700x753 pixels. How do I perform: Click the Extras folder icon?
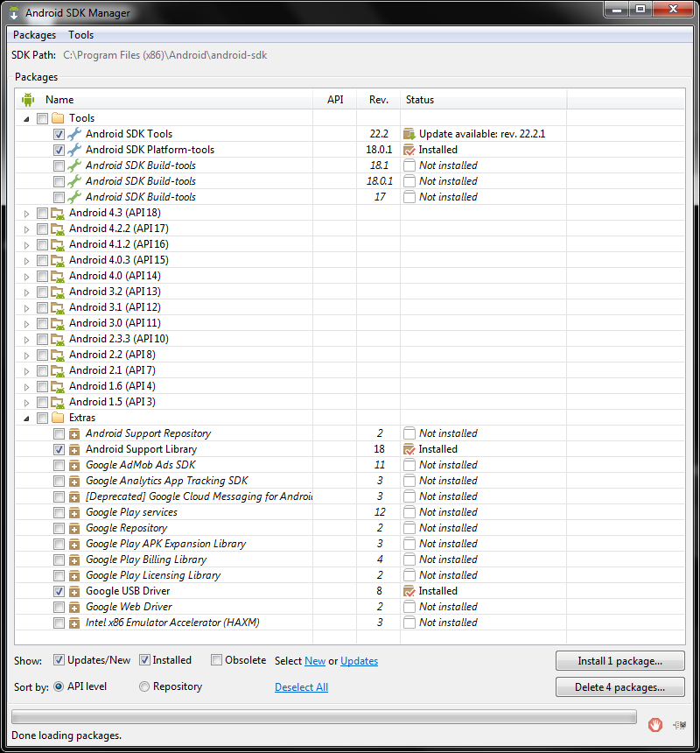click(58, 418)
